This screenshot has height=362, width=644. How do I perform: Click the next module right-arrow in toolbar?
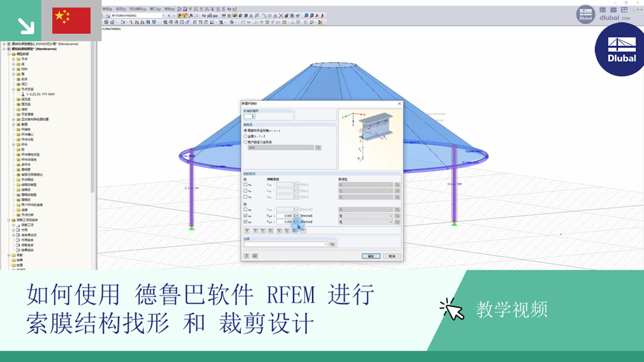pos(174,16)
